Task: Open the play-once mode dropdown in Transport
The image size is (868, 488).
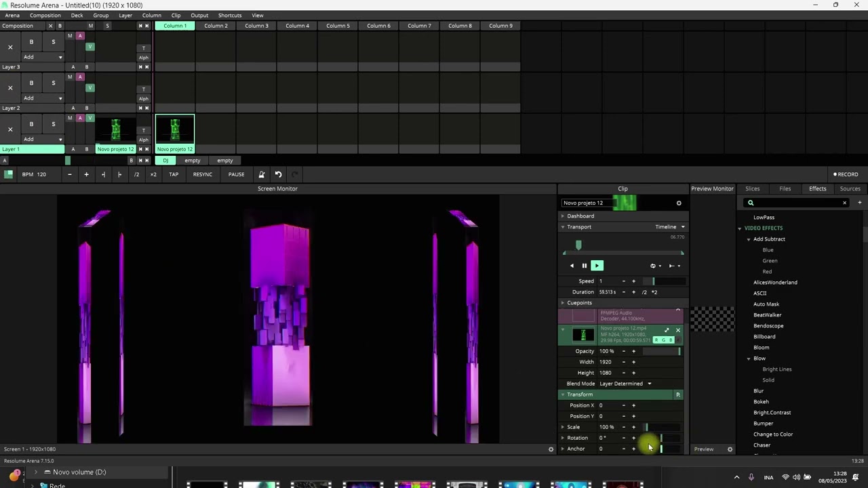Action: coord(674,266)
